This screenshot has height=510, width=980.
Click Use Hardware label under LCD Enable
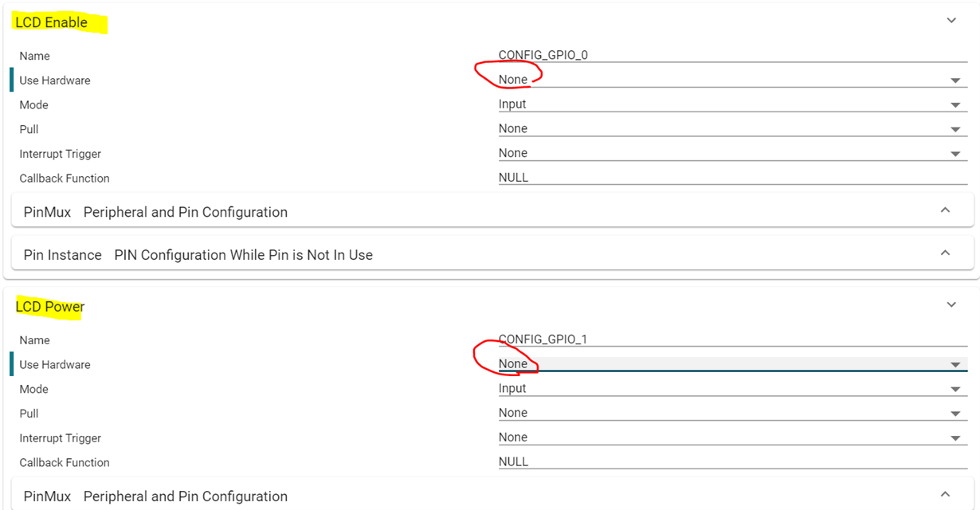(x=55, y=80)
